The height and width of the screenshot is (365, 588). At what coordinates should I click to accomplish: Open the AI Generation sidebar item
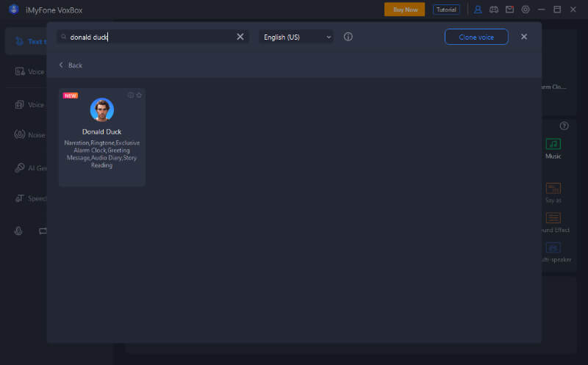pos(30,168)
